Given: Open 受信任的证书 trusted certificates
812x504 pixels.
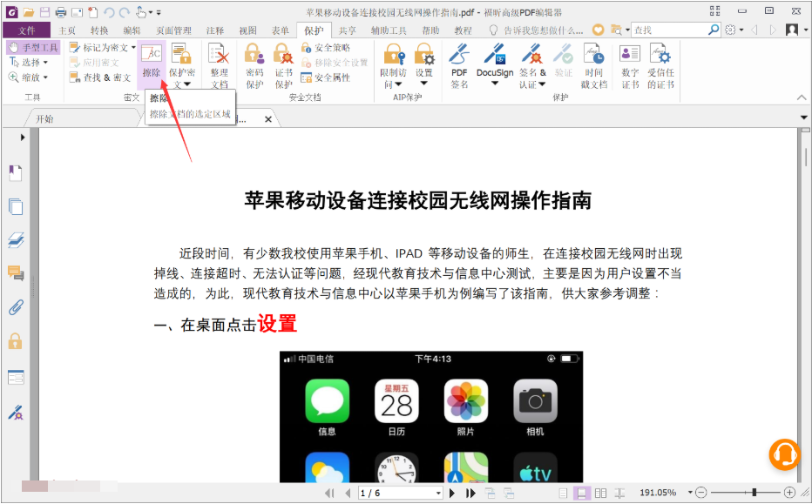Looking at the screenshot, I should pos(660,65).
